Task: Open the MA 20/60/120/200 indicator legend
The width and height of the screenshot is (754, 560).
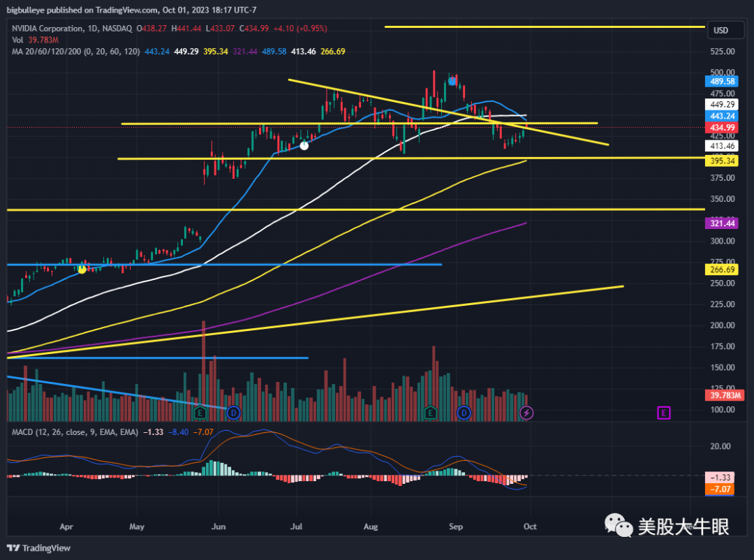Action: coord(75,52)
